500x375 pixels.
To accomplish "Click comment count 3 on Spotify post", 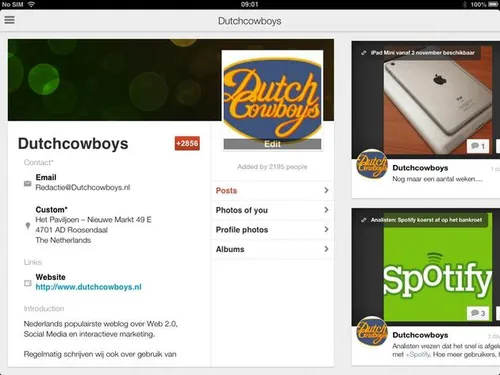I will (x=478, y=313).
